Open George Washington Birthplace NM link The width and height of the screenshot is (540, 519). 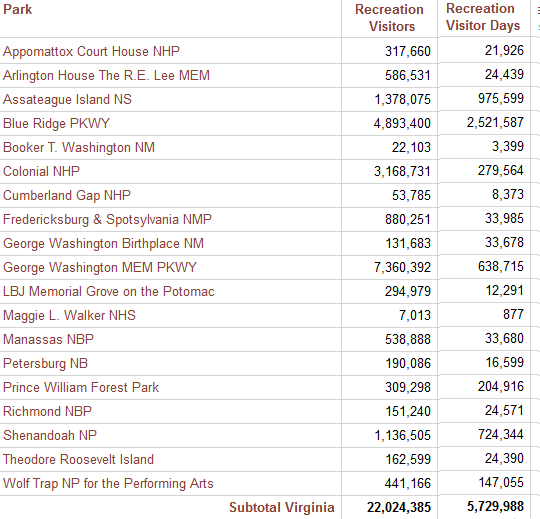103,243
